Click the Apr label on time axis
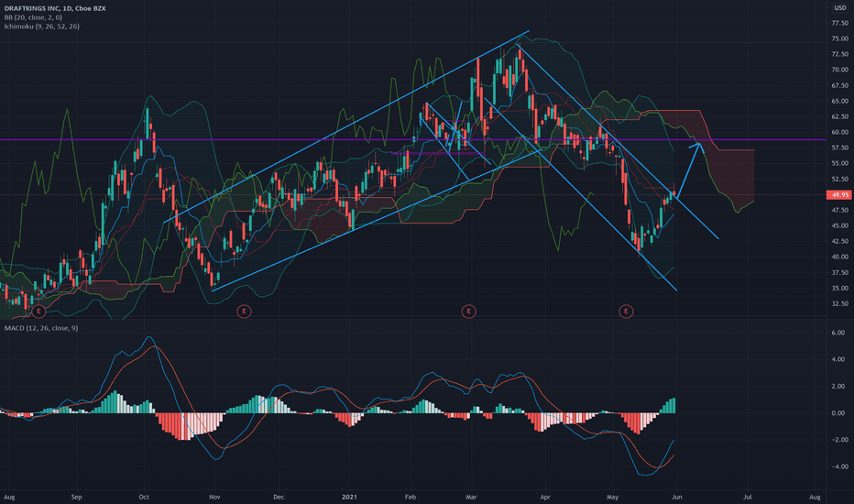854x504 pixels. 544,497
